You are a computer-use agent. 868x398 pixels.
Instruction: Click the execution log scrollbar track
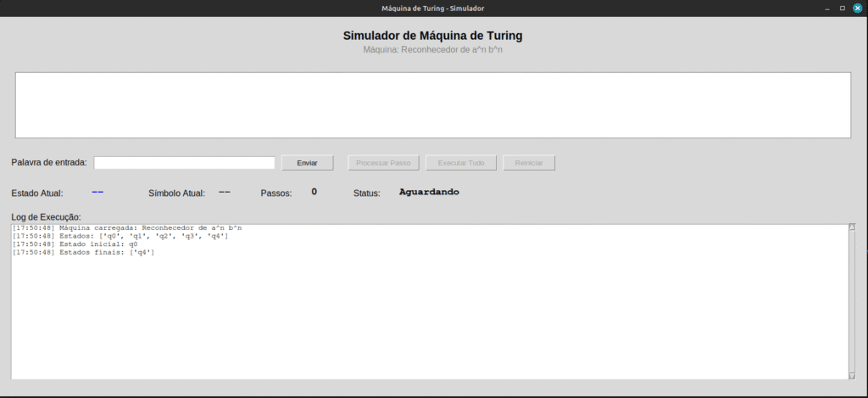852,301
